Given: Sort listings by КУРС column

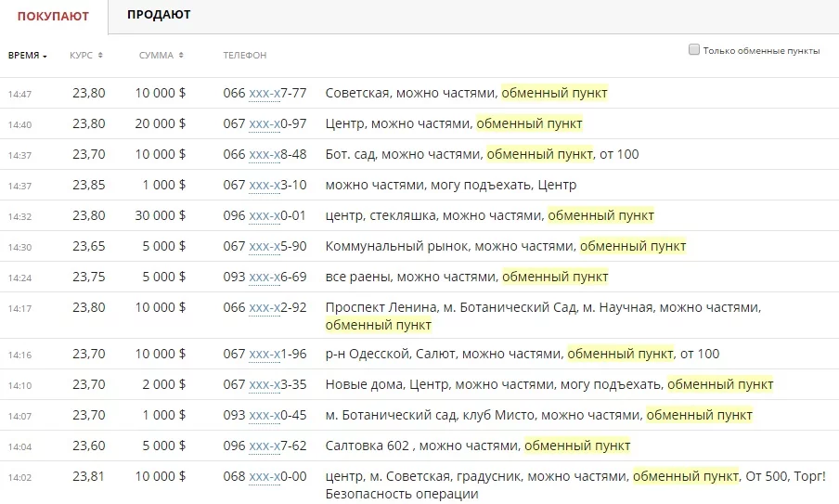Looking at the screenshot, I should point(86,56).
